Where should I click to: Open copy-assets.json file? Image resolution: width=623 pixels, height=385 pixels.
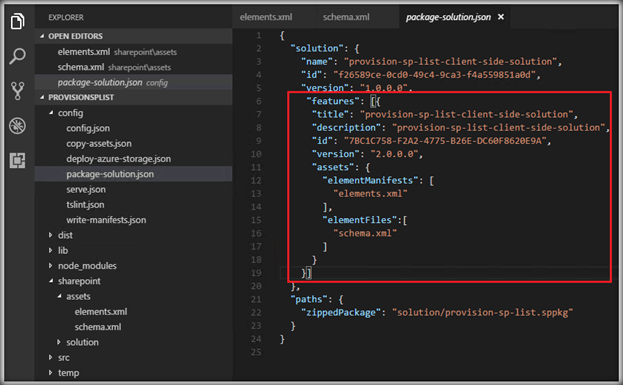(99, 143)
